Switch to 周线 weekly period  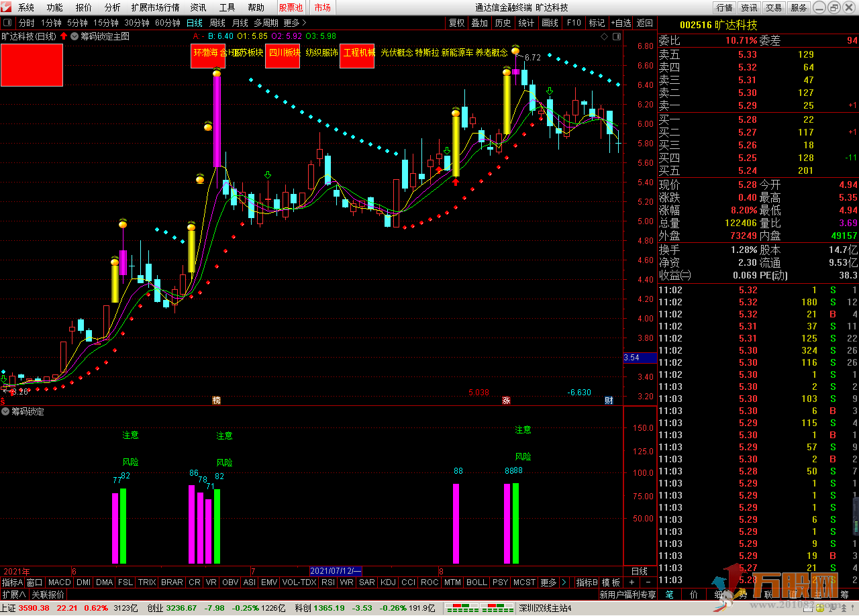point(217,23)
